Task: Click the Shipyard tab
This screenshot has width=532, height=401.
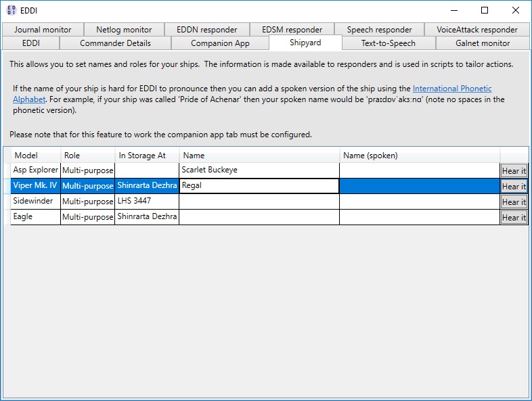Action: tap(305, 43)
